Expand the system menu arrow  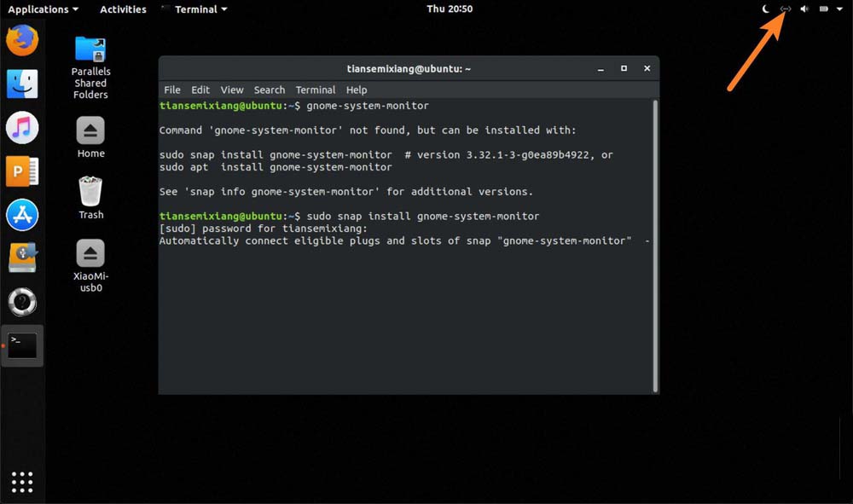point(841,9)
